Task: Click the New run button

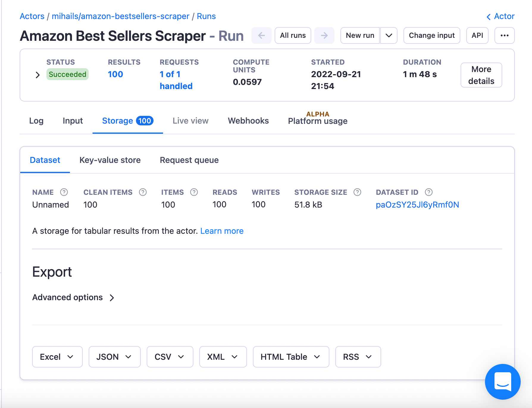Action: [x=360, y=35]
